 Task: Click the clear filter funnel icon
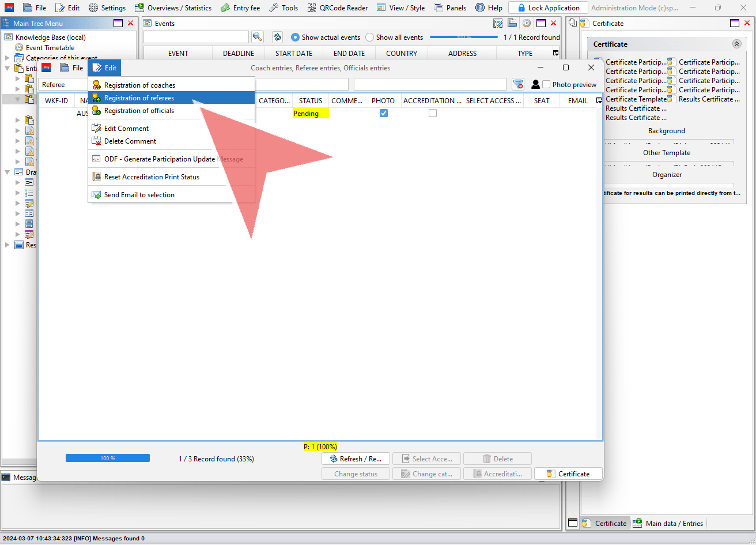[518, 84]
